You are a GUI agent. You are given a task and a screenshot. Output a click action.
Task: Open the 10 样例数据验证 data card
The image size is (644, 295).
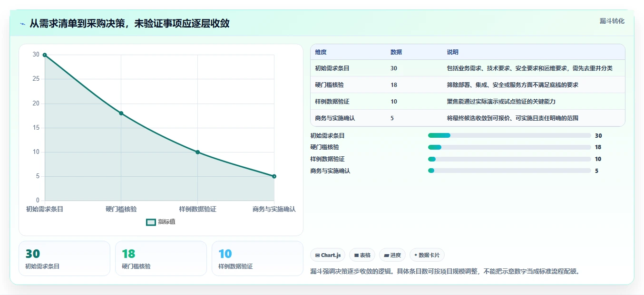point(257,258)
